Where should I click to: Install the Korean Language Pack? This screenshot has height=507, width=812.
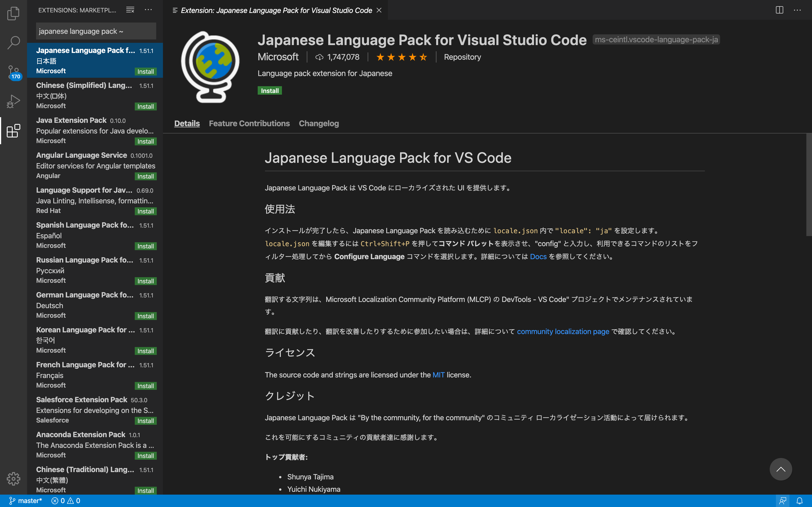click(145, 351)
